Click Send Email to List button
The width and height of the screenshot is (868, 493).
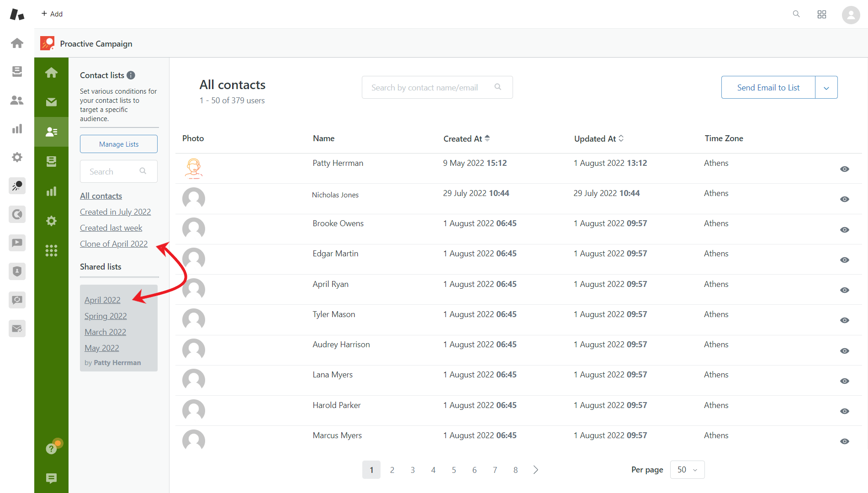(768, 88)
